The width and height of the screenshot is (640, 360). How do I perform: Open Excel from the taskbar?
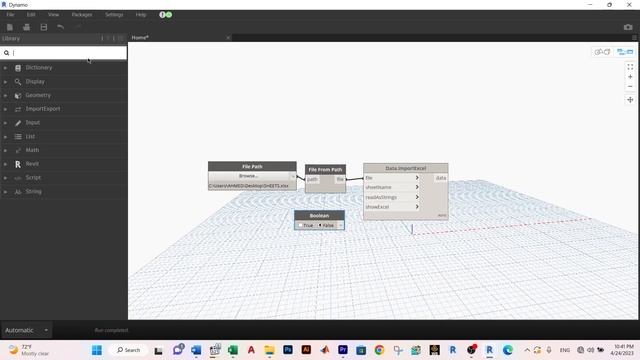click(x=233, y=350)
